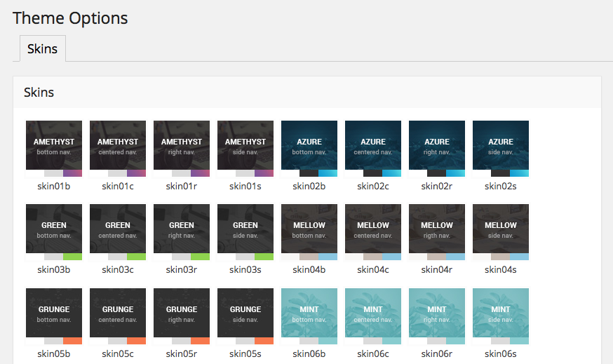This screenshot has width=613, height=364.
Task: Click the skin02r label under Azure
Action: [437, 186]
